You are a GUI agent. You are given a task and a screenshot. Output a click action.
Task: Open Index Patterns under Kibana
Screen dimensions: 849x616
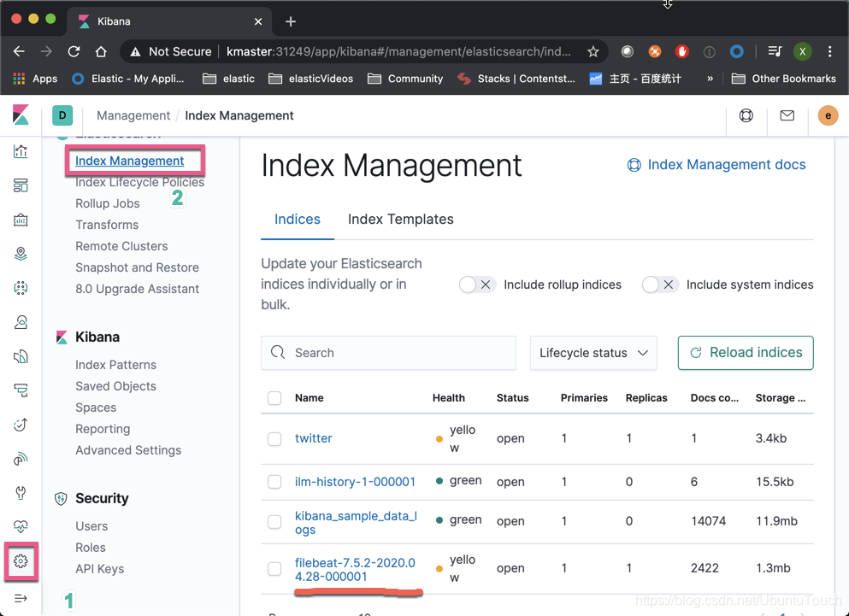click(116, 365)
